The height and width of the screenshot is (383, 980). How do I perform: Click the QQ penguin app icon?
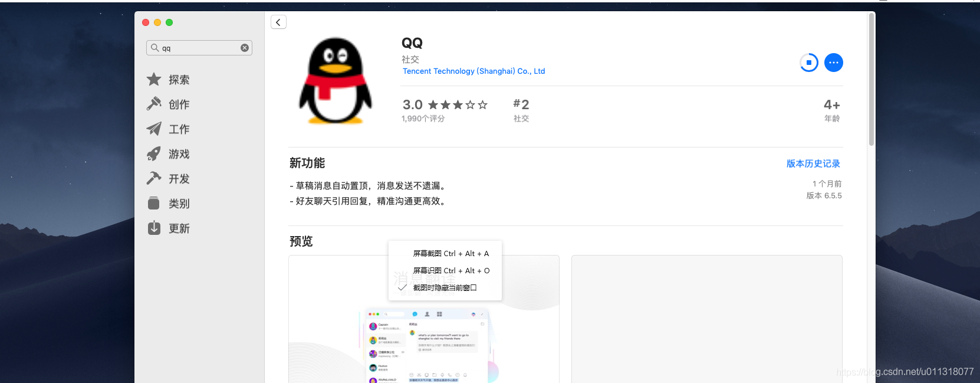(336, 81)
